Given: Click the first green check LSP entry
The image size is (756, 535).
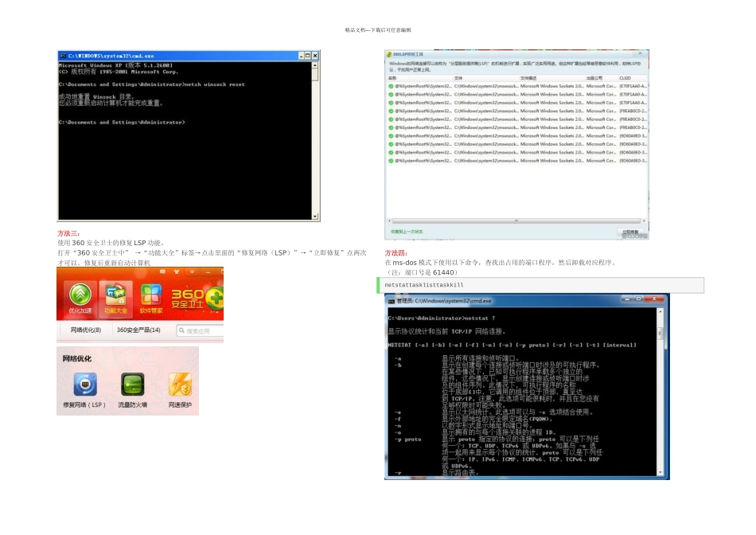Looking at the screenshot, I should 391,86.
